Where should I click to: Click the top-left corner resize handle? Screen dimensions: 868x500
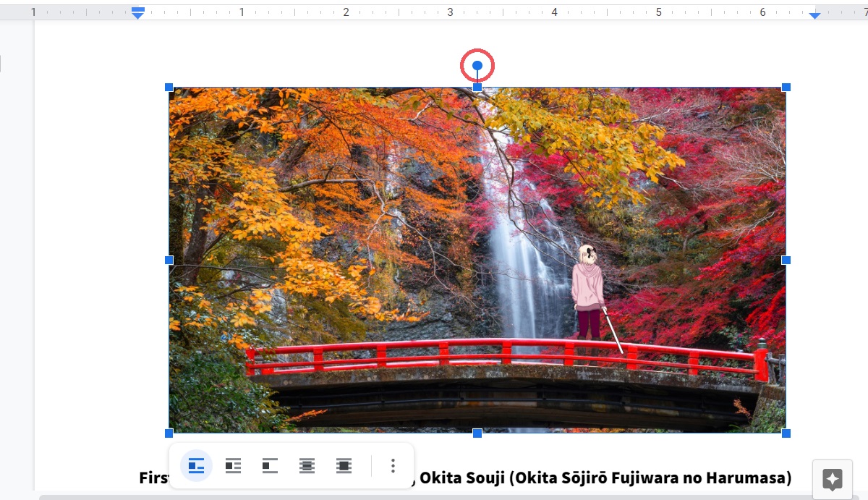coord(169,88)
